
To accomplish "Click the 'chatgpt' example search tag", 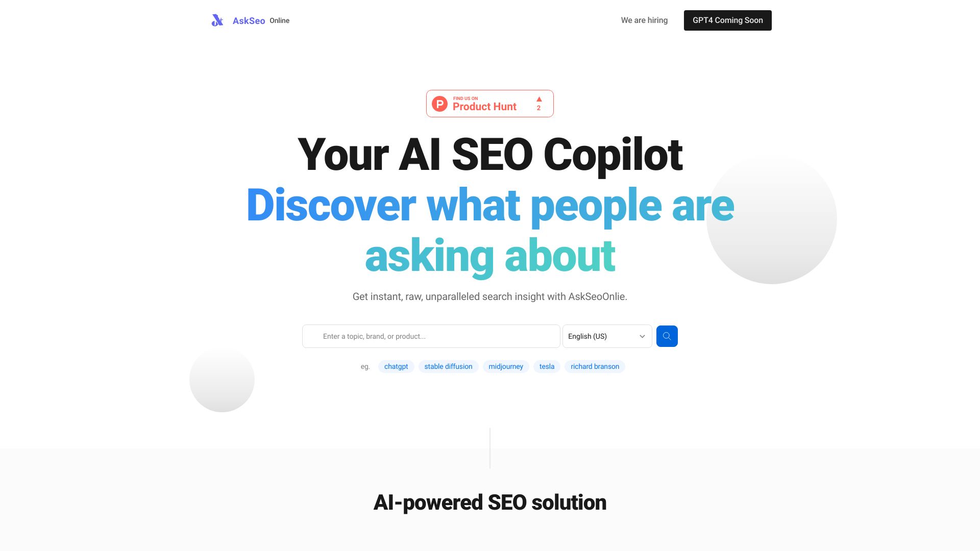I will (396, 366).
